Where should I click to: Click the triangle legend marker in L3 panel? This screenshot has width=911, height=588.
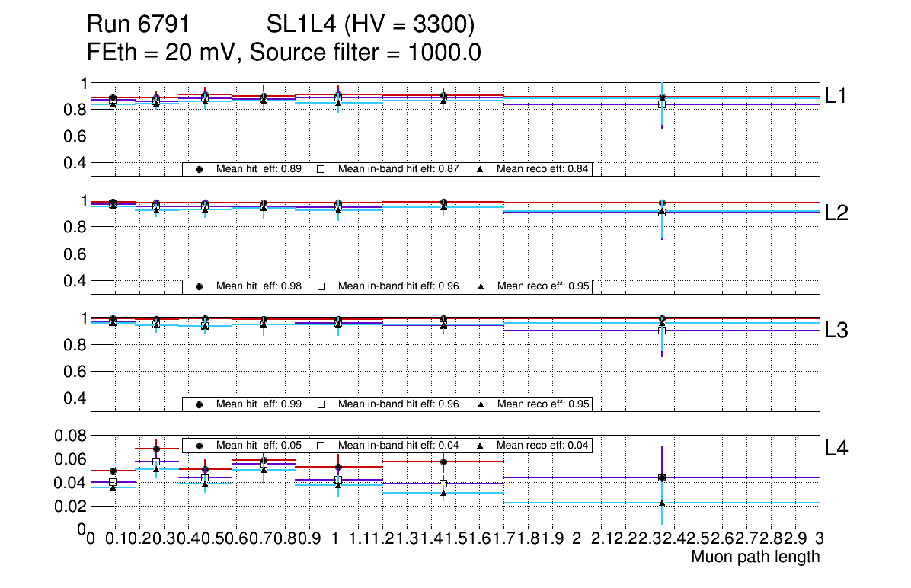481,404
